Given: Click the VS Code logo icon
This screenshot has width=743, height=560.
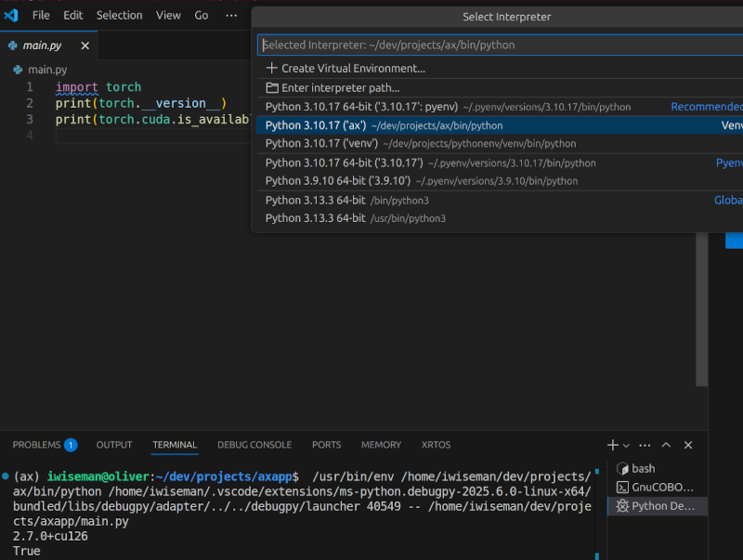Looking at the screenshot, I should click(x=11, y=16).
